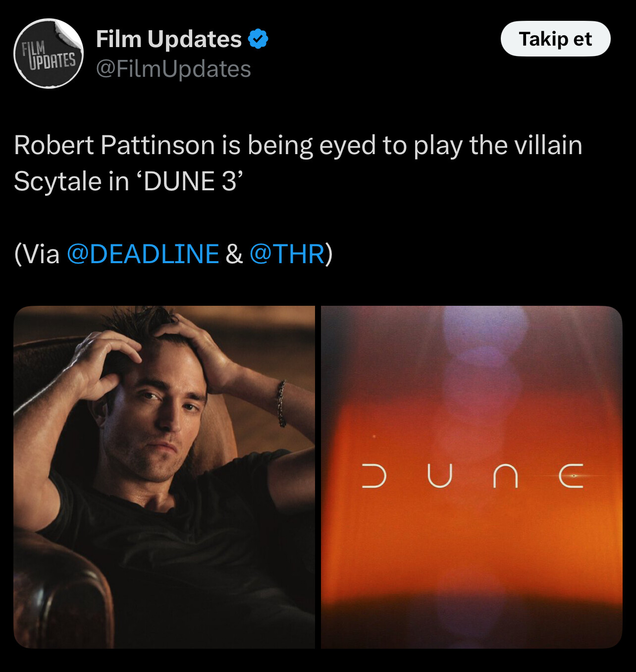636x672 pixels.
Task: Click the '(Via' text before mentions
Action: click(x=37, y=254)
